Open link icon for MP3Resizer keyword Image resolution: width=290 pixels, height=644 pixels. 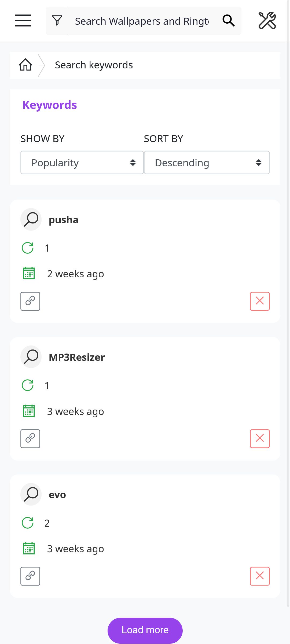30,439
